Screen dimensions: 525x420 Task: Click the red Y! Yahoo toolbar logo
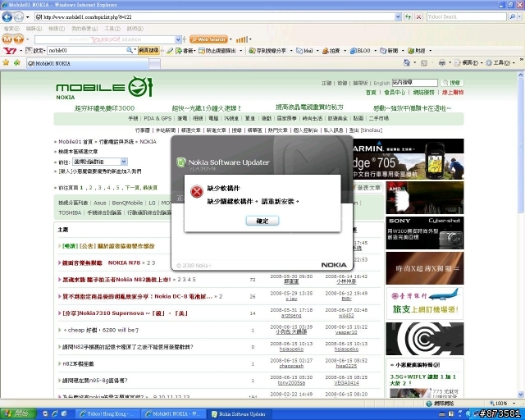click(x=10, y=51)
